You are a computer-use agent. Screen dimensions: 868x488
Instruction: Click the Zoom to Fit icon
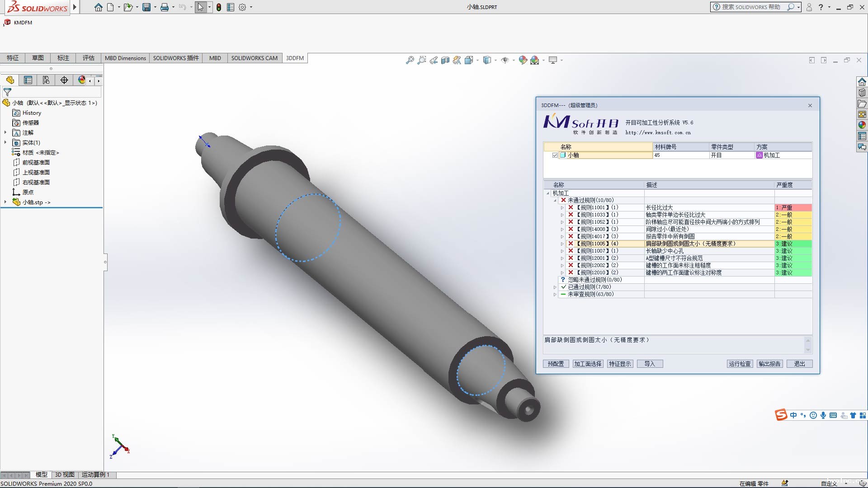point(410,60)
